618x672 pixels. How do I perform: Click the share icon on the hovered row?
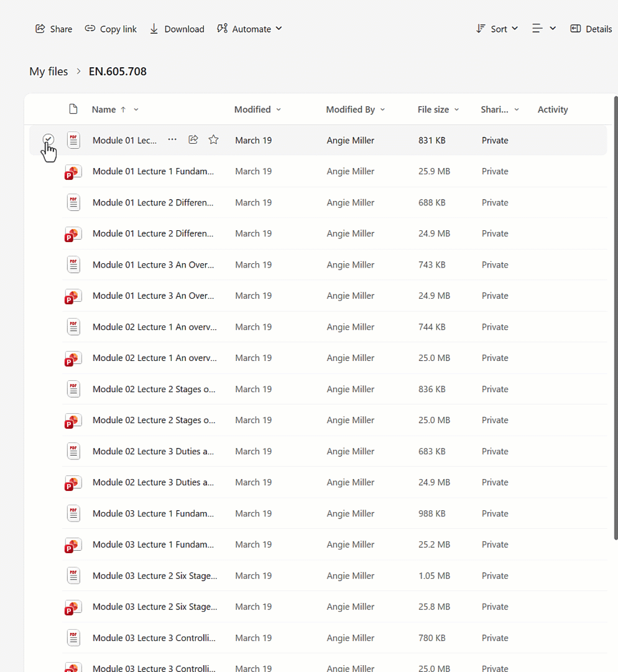pyautogui.click(x=193, y=140)
